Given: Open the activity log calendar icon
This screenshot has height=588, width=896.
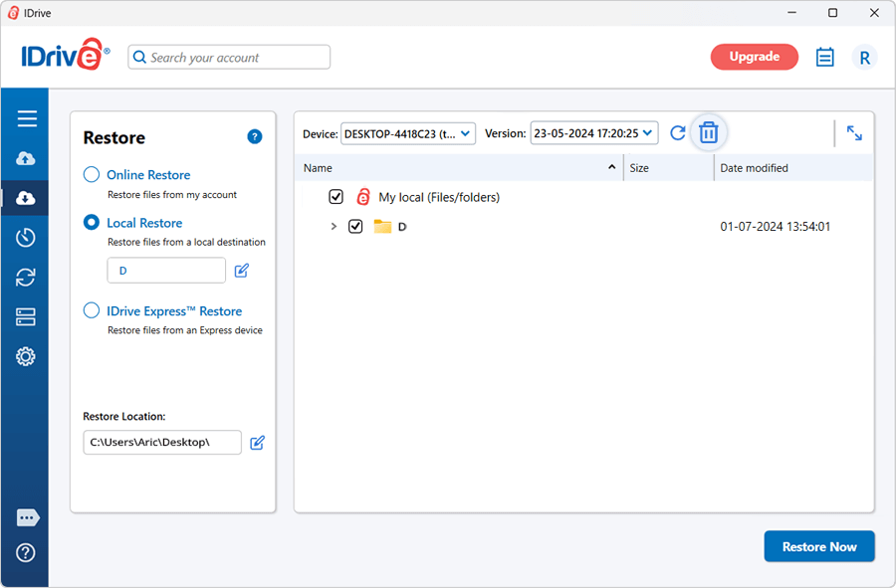Looking at the screenshot, I should (x=824, y=57).
